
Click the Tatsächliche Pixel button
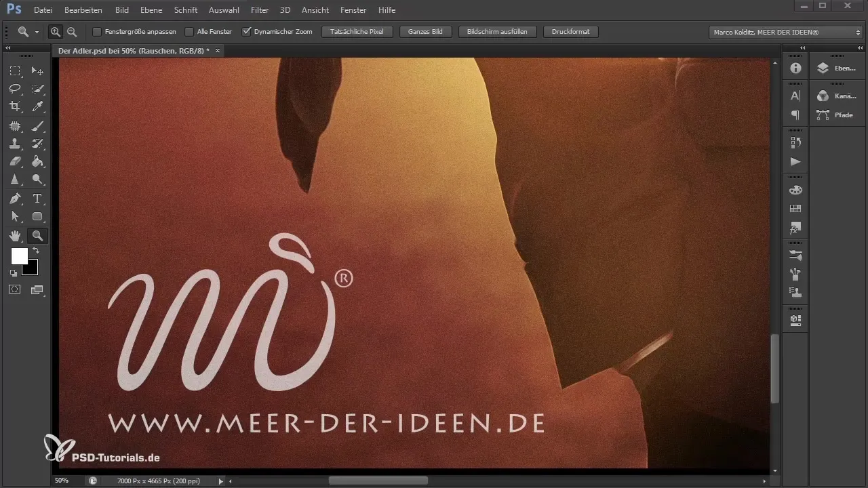pos(357,32)
